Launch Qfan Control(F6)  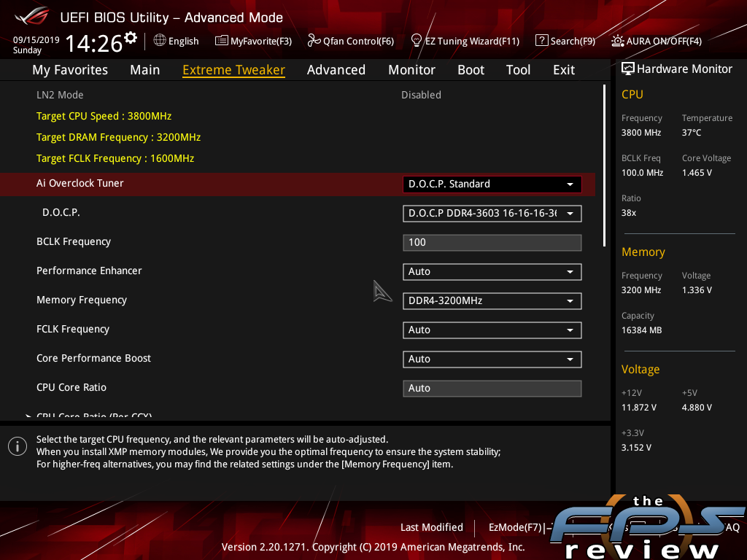coord(358,41)
